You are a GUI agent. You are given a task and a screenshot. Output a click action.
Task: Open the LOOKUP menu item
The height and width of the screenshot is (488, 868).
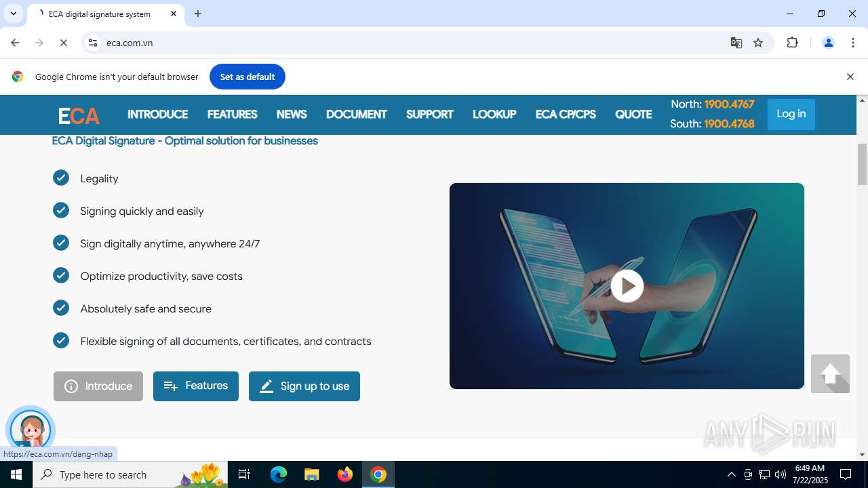pos(494,115)
